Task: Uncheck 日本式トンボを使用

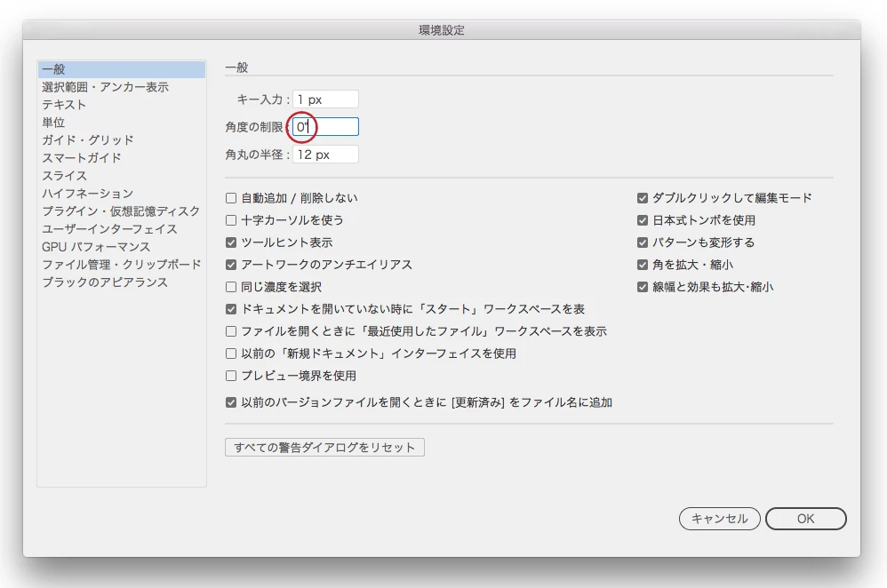Action: 642,220
